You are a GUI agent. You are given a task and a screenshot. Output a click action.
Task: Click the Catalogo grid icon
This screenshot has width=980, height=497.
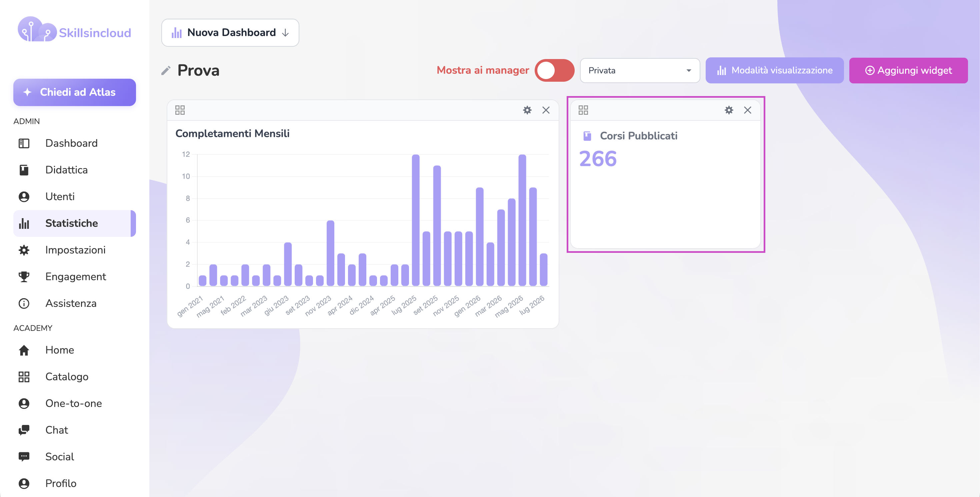24,377
